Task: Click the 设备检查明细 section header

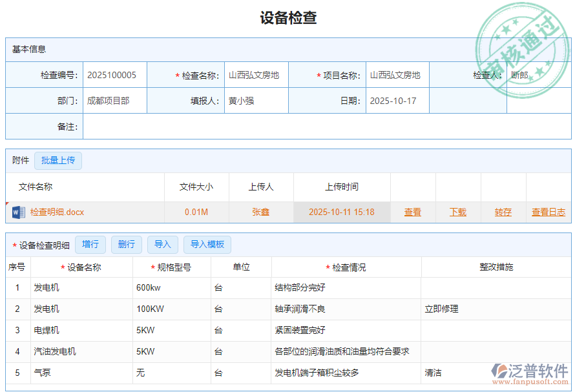Action: coord(45,244)
